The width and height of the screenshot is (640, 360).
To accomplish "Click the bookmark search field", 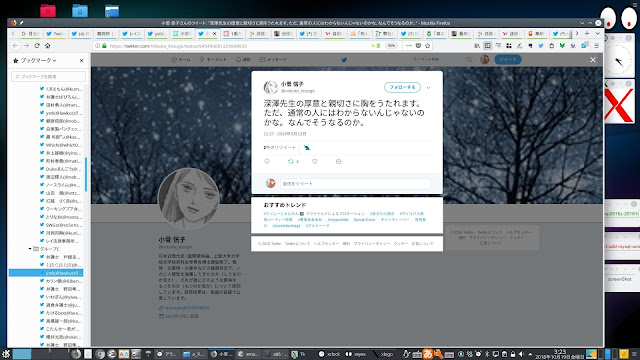I will (x=49, y=76).
